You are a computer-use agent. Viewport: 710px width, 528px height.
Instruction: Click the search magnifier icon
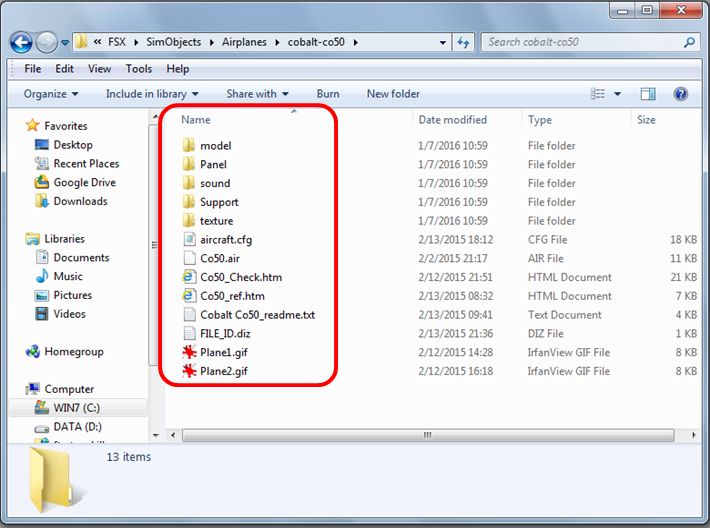click(x=689, y=43)
